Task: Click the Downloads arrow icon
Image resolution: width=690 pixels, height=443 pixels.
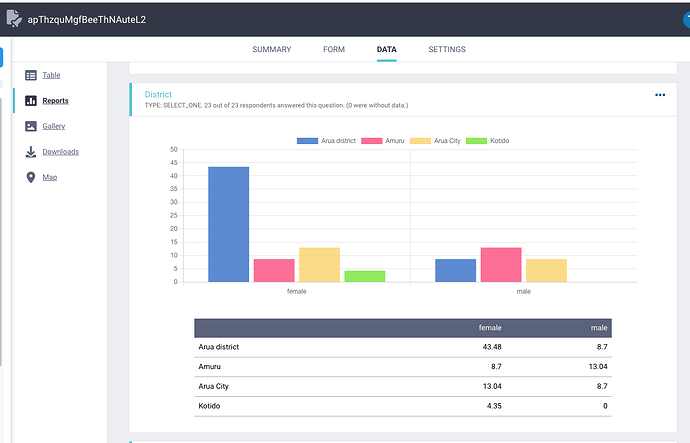Action: pyautogui.click(x=31, y=152)
